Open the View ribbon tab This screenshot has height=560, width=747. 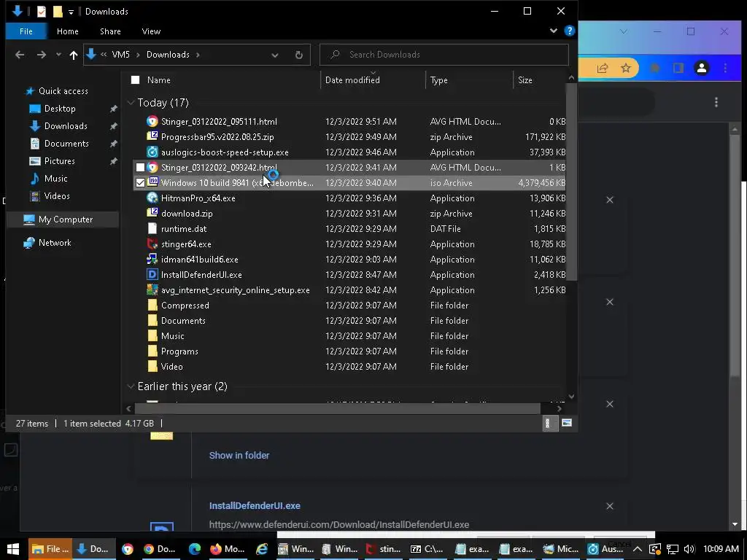point(151,31)
